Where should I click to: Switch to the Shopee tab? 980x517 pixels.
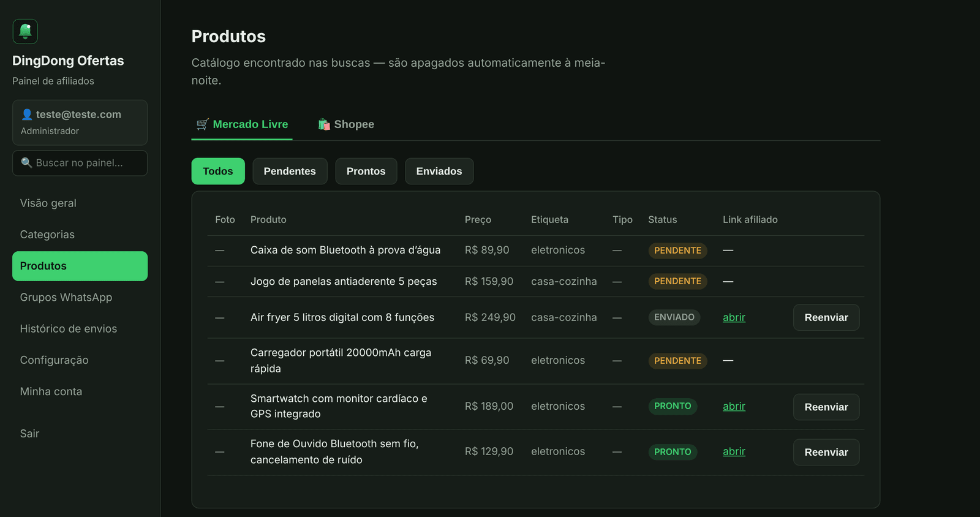(x=346, y=124)
